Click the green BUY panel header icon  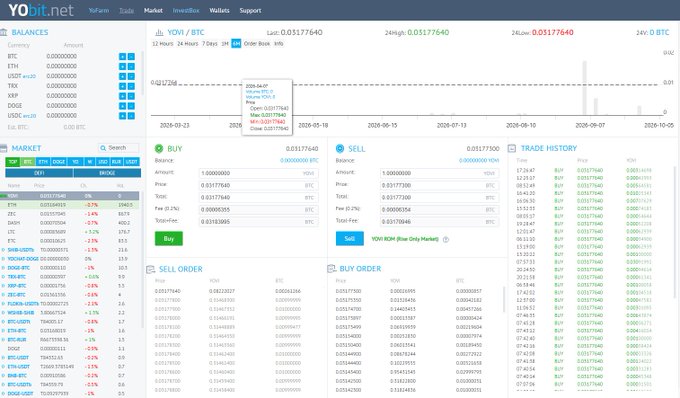(159, 149)
